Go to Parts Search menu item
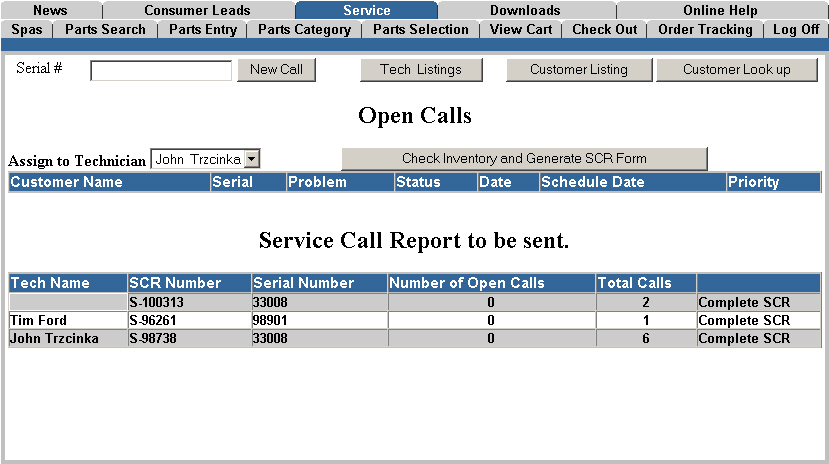 (x=105, y=29)
